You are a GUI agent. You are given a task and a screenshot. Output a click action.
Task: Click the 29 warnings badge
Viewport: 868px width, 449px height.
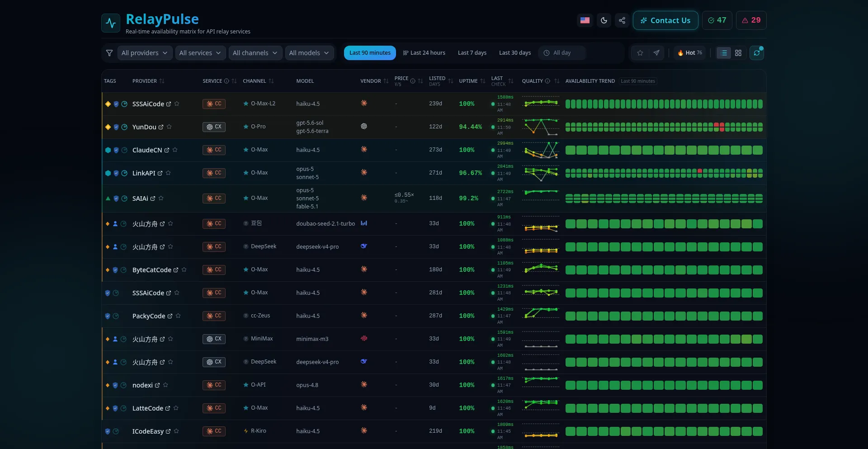click(751, 20)
